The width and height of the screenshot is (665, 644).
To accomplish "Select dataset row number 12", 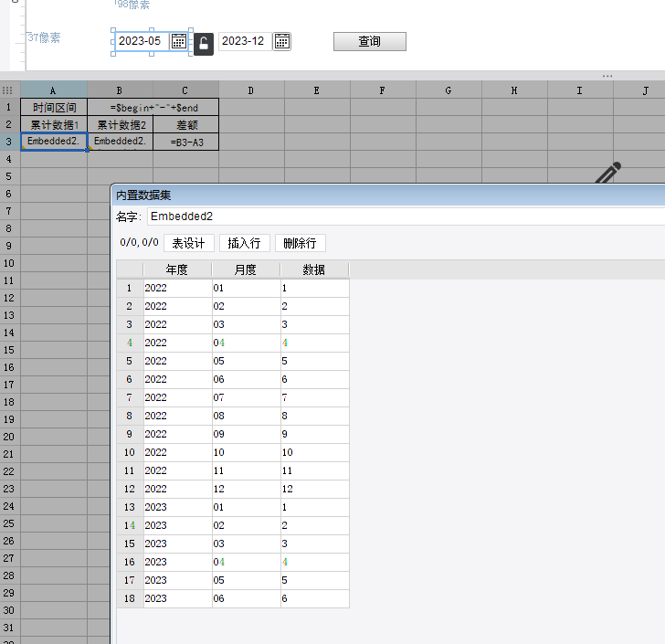I will click(130, 489).
